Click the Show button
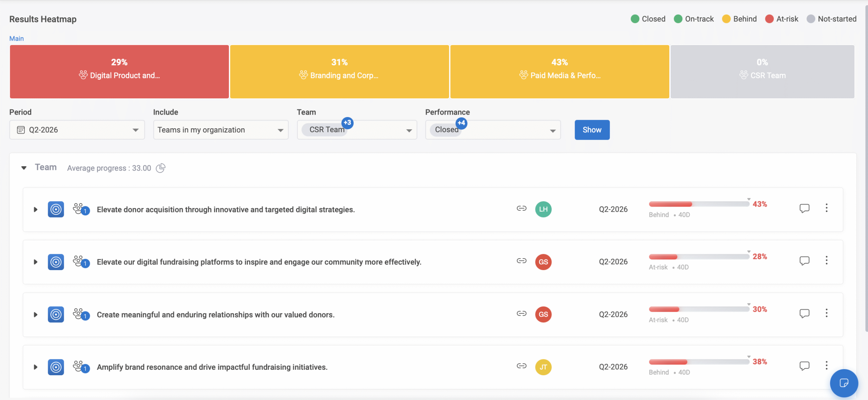The width and height of the screenshot is (868, 400). click(592, 130)
